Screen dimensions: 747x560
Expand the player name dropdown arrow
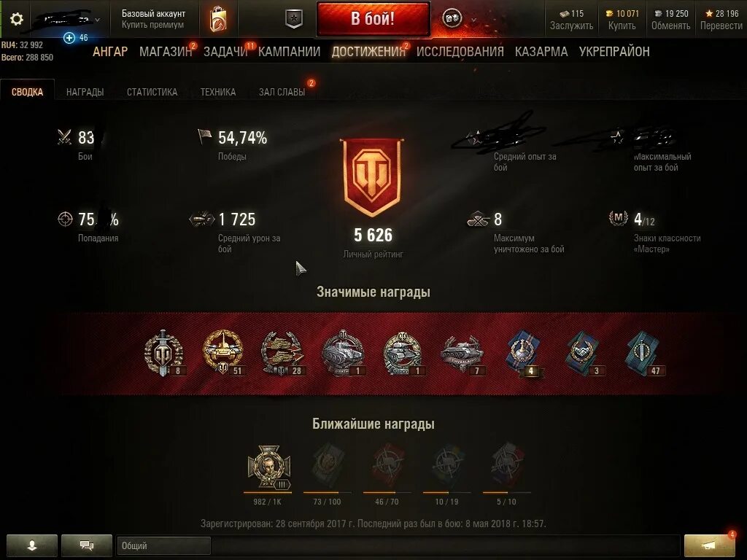98,20
